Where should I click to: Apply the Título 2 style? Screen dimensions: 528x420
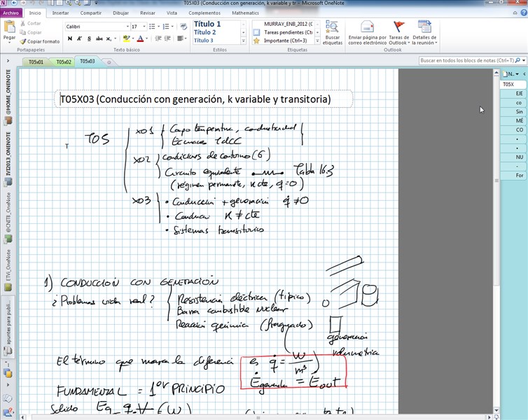pos(204,32)
